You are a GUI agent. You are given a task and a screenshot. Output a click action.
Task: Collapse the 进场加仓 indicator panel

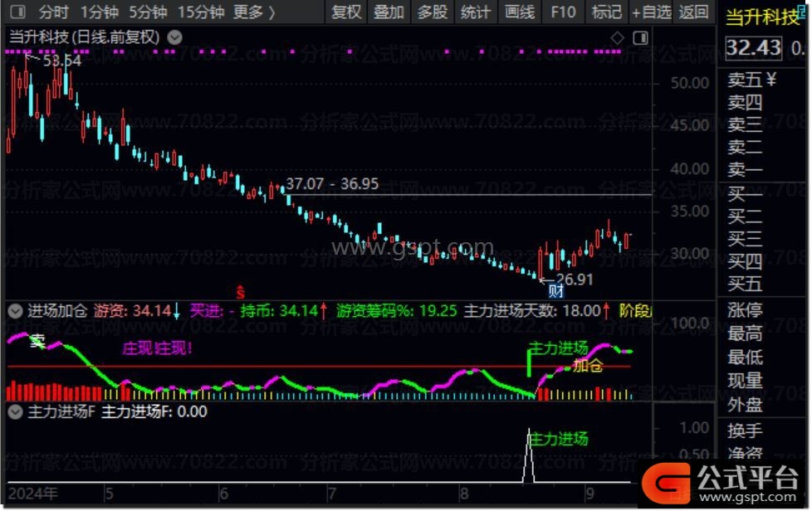[16, 311]
